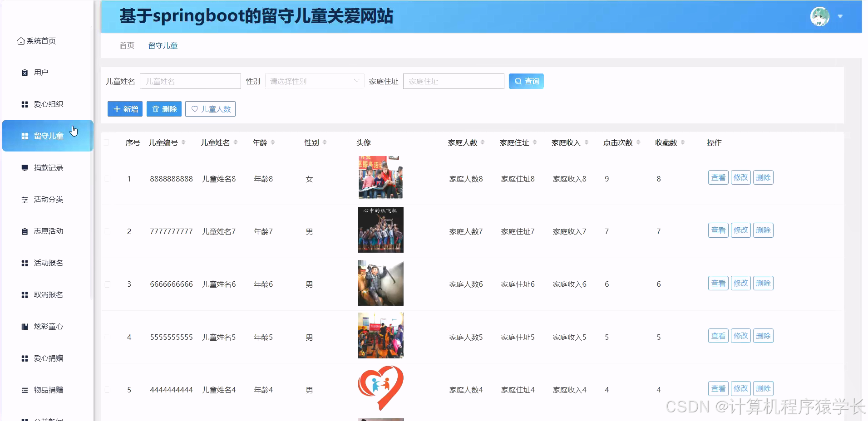Click the magnifier icon on 查询 button
The width and height of the screenshot is (868, 421).
pos(518,81)
